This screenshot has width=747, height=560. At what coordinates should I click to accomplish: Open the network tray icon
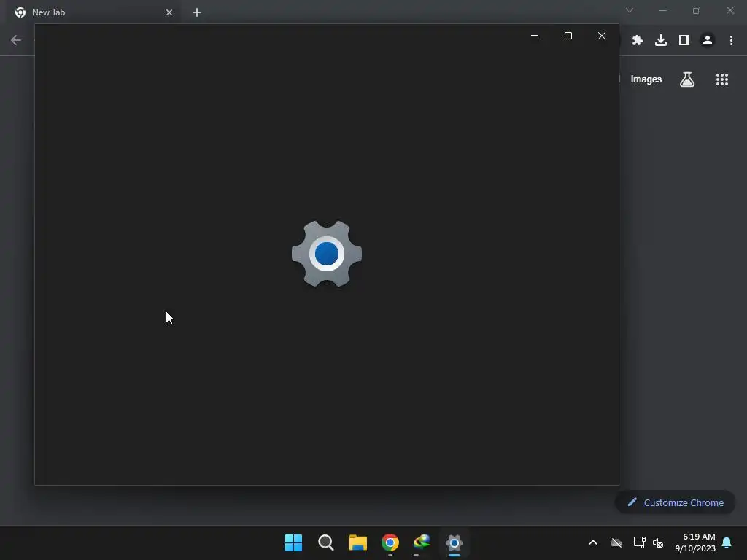click(639, 542)
